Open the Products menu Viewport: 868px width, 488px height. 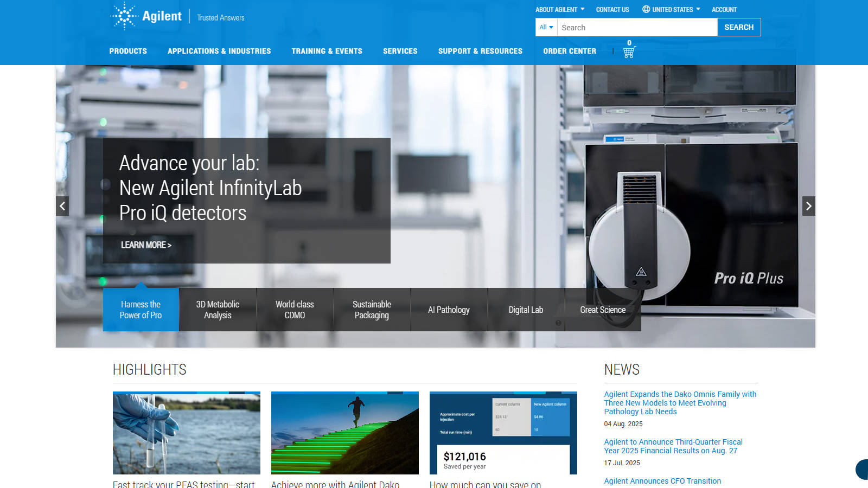[128, 51]
